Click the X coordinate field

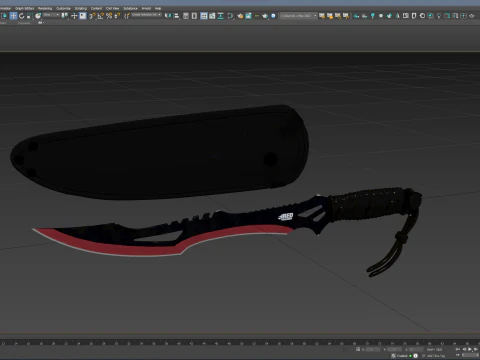click(x=373, y=349)
